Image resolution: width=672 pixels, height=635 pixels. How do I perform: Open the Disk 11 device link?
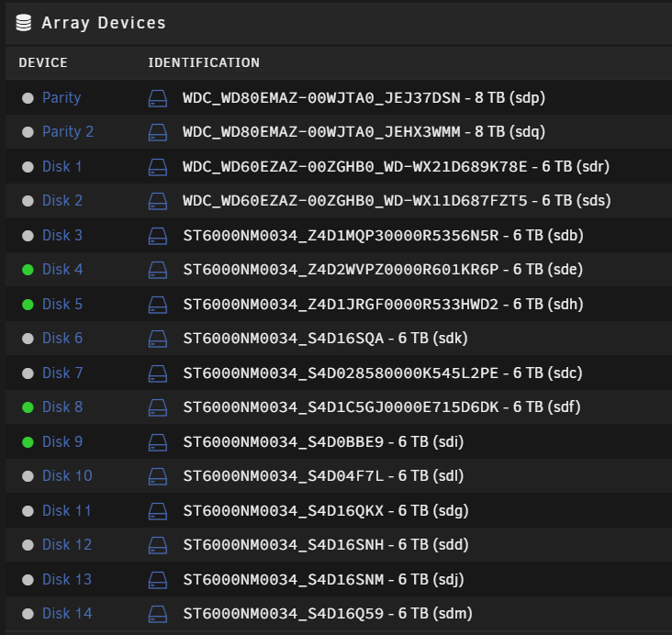[66, 510]
